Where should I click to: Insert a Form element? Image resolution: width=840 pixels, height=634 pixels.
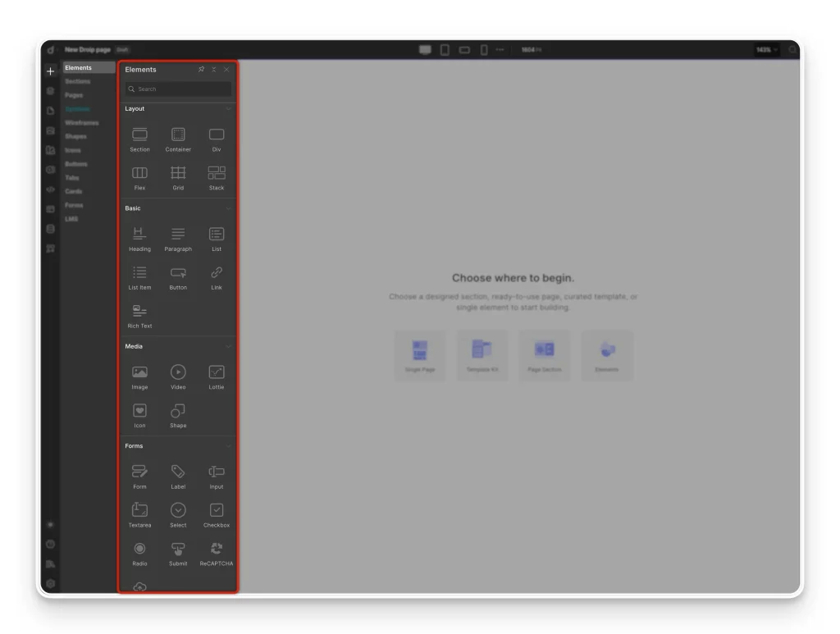coord(139,477)
